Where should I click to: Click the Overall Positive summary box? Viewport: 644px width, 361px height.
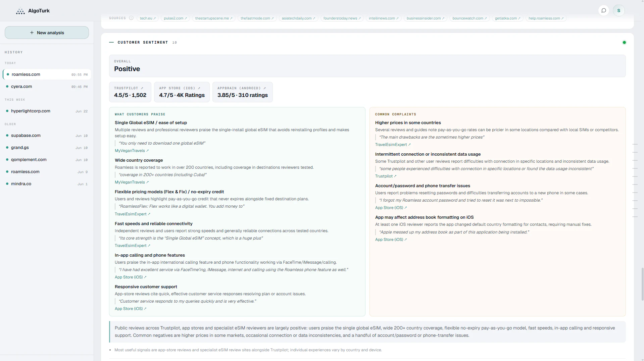tap(367, 66)
